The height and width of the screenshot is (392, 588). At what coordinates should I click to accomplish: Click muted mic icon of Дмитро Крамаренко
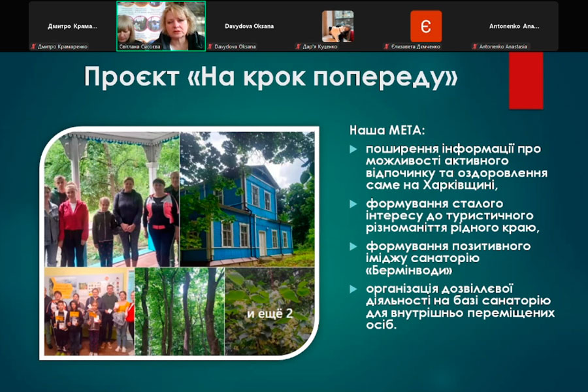(33, 46)
